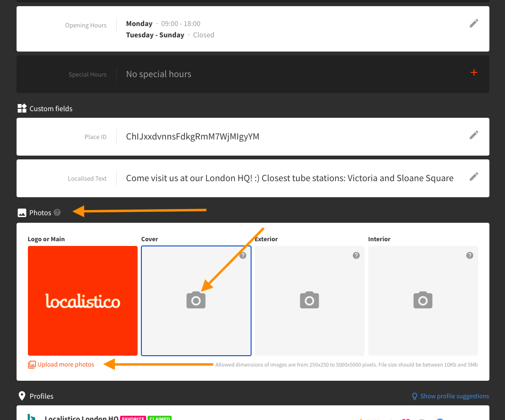The width and height of the screenshot is (505, 420).
Task: Click the allowed image dimensions note
Action: (x=346, y=365)
